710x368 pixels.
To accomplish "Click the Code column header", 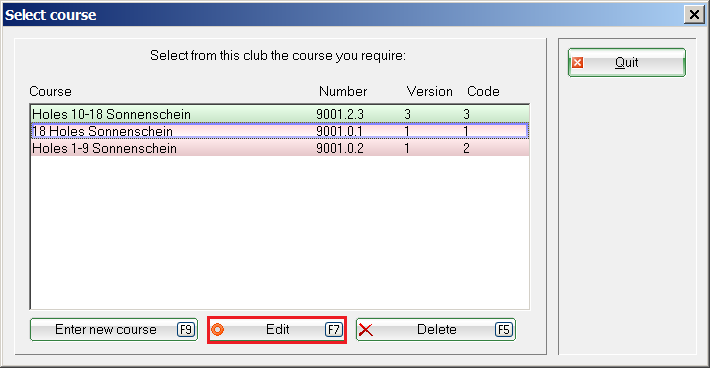I will 483,91.
